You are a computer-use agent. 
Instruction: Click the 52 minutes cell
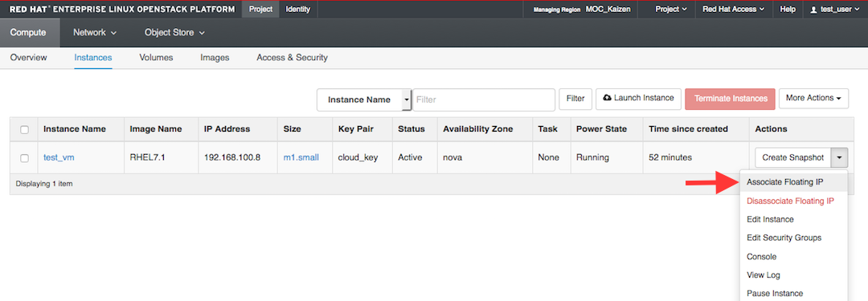tap(670, 157)
